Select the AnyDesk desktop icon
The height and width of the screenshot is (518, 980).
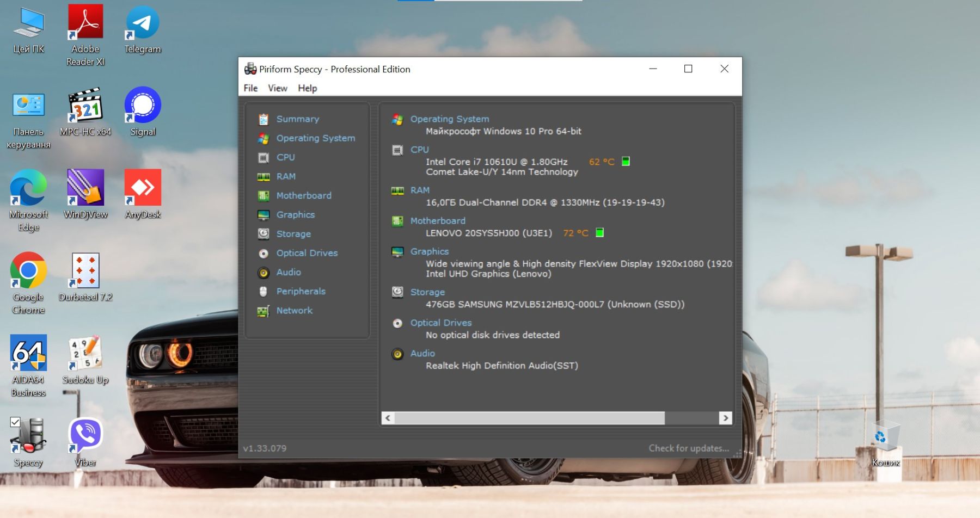coord(143,195)
